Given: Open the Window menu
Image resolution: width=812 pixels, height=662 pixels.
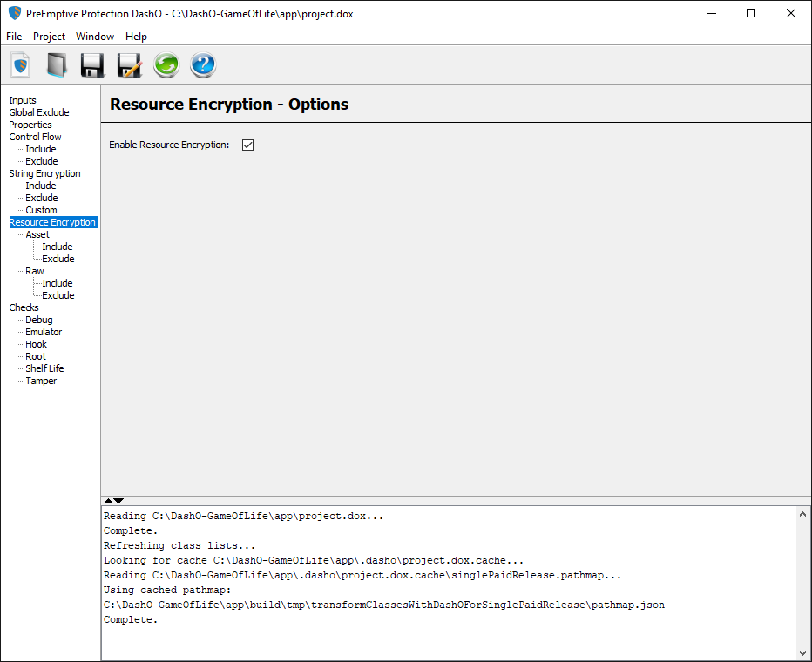Looking at the screenshot, I should 95,37.
